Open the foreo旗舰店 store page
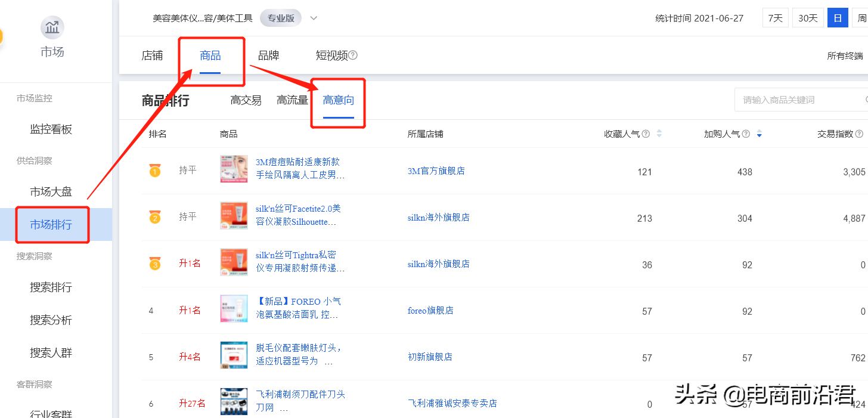 click(430, 310)
